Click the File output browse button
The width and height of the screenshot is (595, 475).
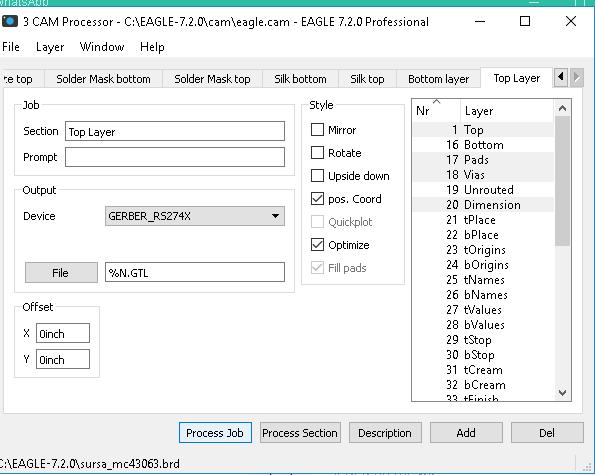coord(61,272)
